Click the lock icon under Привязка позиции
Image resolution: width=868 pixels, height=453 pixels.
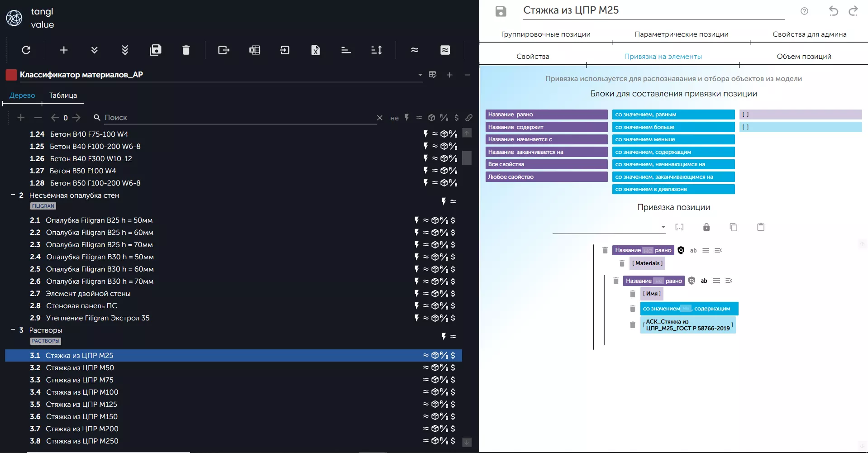click(706, 227)
